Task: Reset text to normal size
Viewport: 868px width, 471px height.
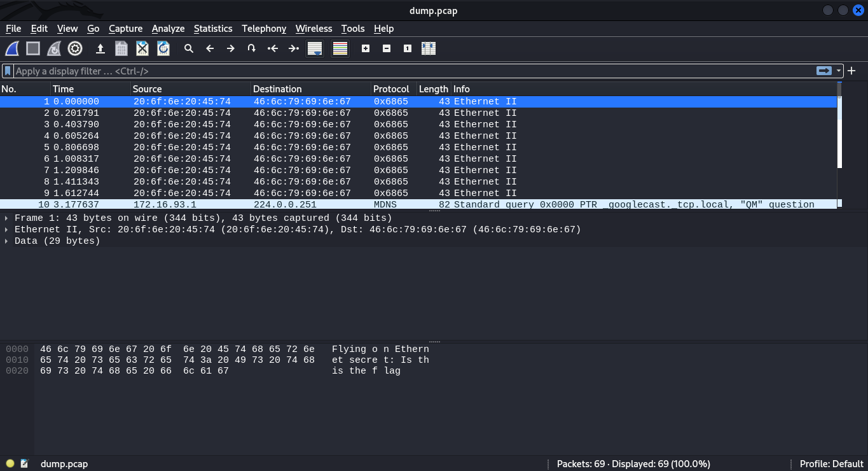Action: (408, 48)
